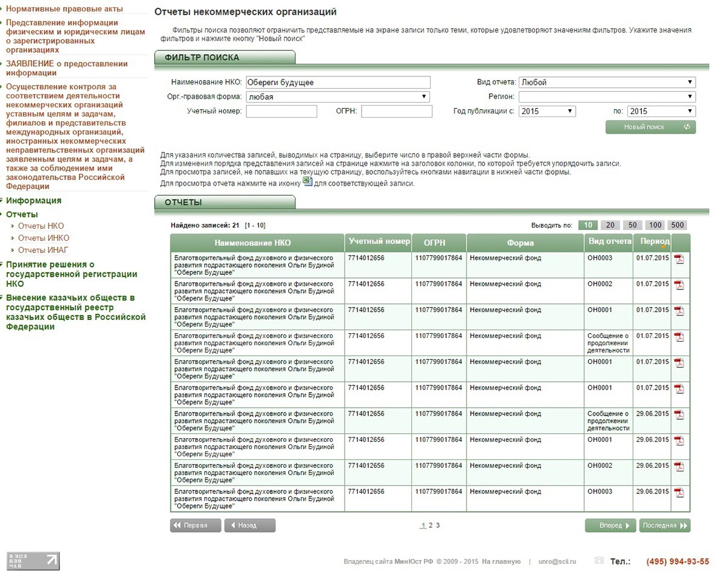Image resolution: width=728 pixels, height=571 pixels.
Task: Open PDF icon in first OH0002 row
Action: tap(679, 285)
